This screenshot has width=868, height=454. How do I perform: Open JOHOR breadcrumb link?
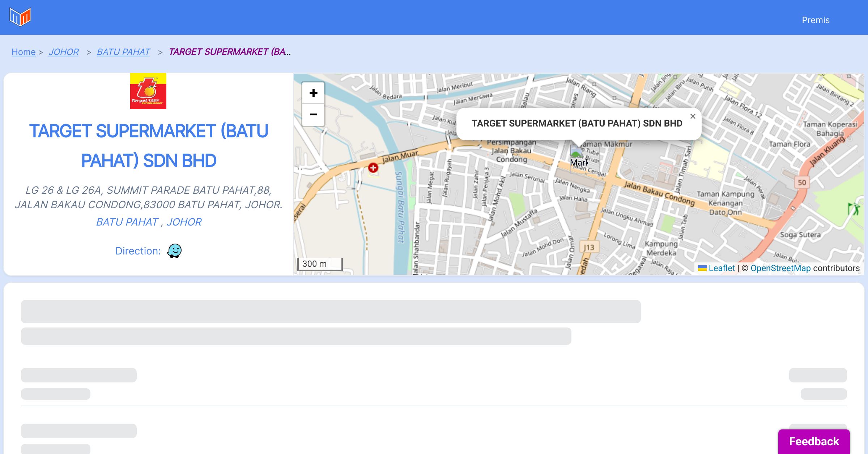[x=64, y=52]
